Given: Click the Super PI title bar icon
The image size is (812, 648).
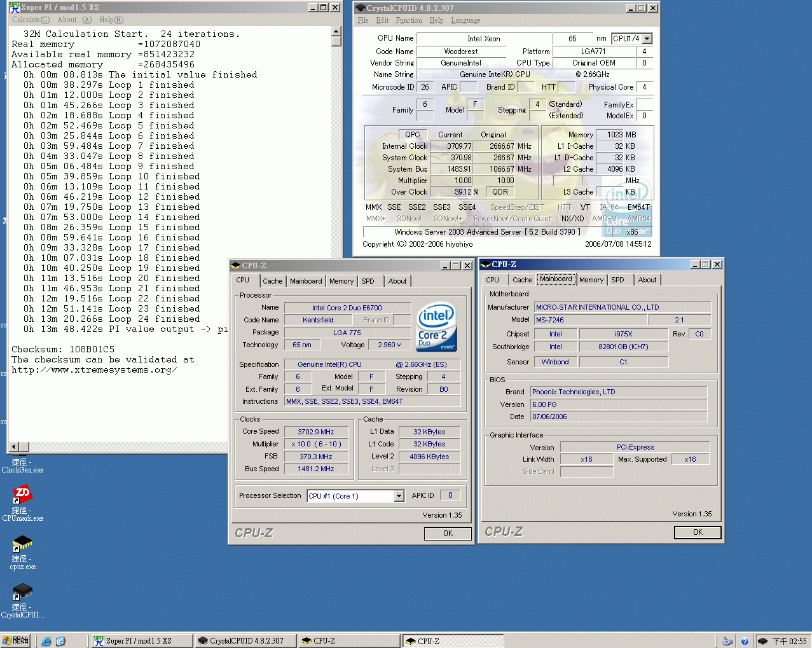Looking at the screenshot, I should 15,8.
